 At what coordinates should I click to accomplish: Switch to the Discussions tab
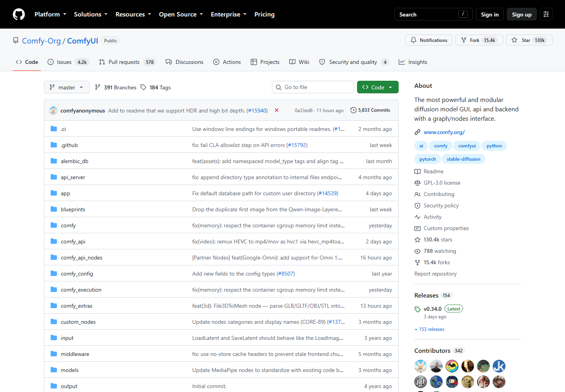tap(184, 62)
